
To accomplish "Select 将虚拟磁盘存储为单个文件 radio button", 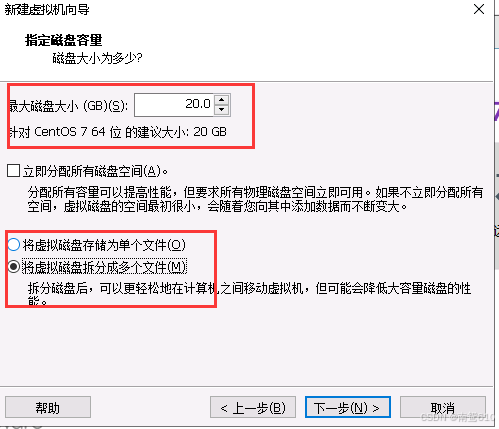I will pos(14,245).
